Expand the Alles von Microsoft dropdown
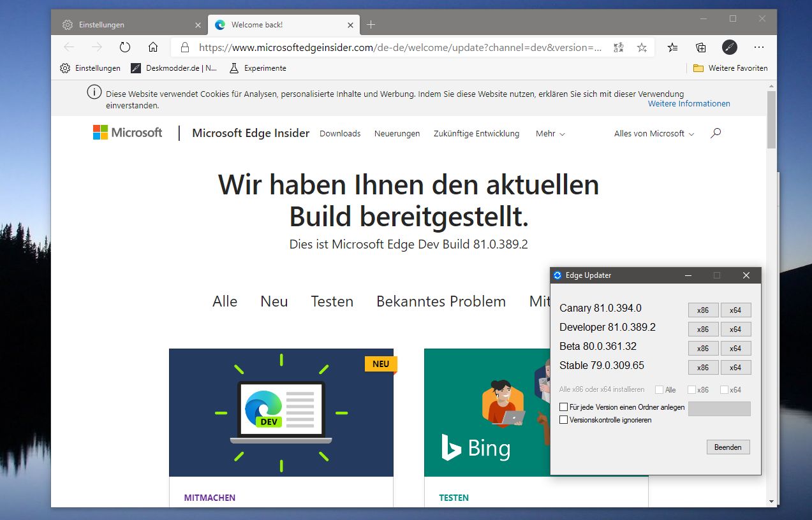 tap(654, 133)
